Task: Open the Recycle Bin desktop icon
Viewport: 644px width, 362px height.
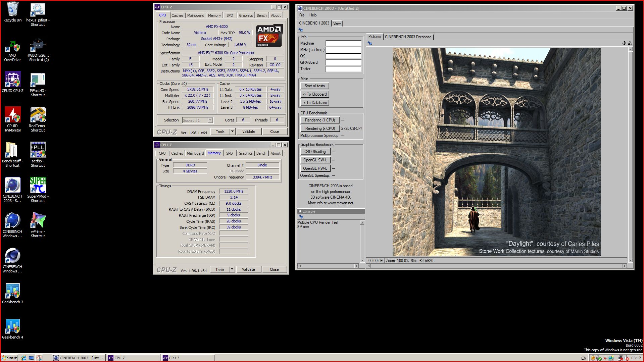Action: tap(12, 12)
